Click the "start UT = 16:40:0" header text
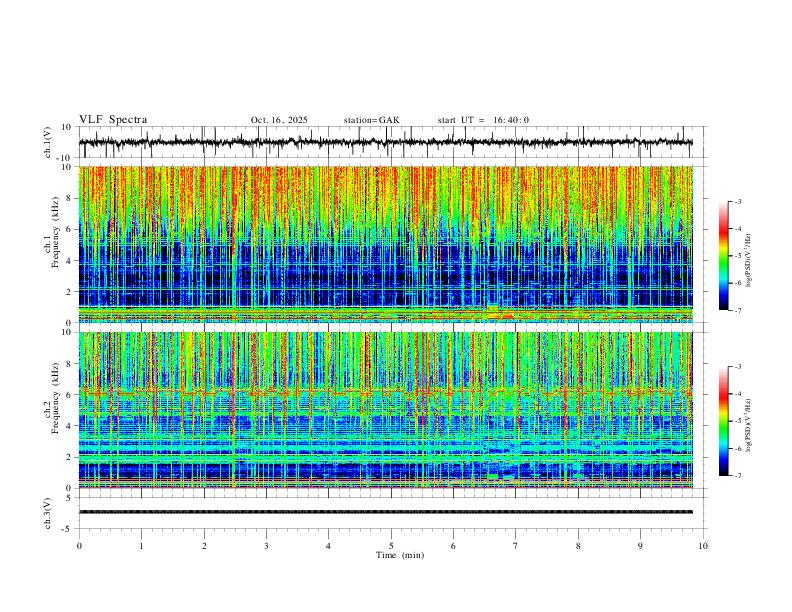This screenshot has height=612, width=792. point(483,120)
